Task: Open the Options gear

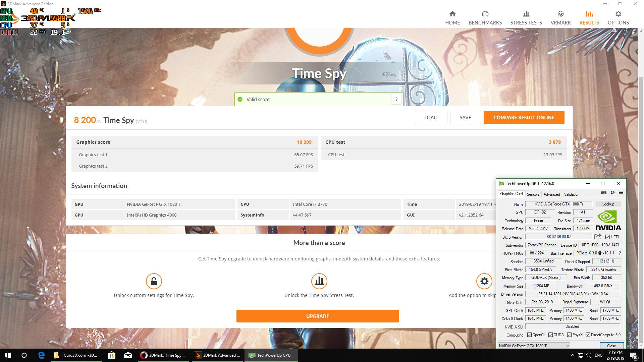Action: [x=618, y=14]
